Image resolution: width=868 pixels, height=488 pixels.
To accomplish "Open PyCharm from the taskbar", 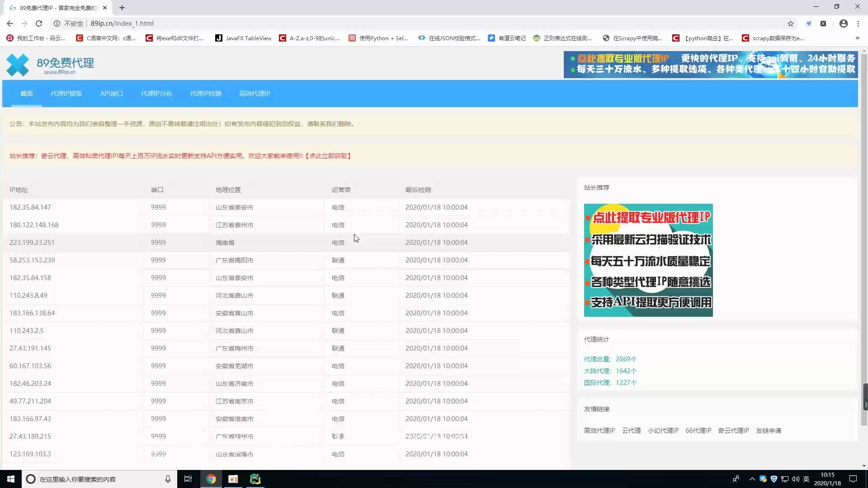I will 255,479.
